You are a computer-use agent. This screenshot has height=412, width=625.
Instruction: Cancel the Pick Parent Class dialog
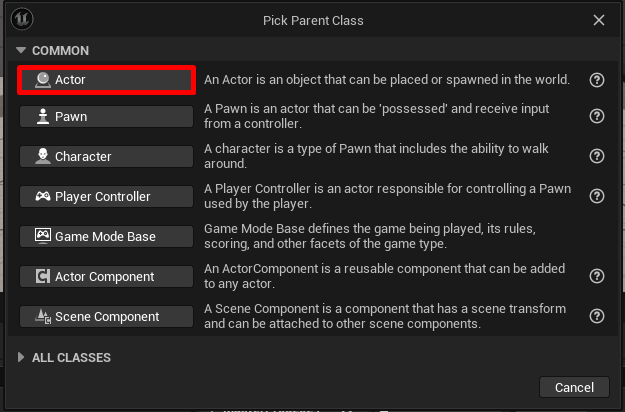coord(574,387)
